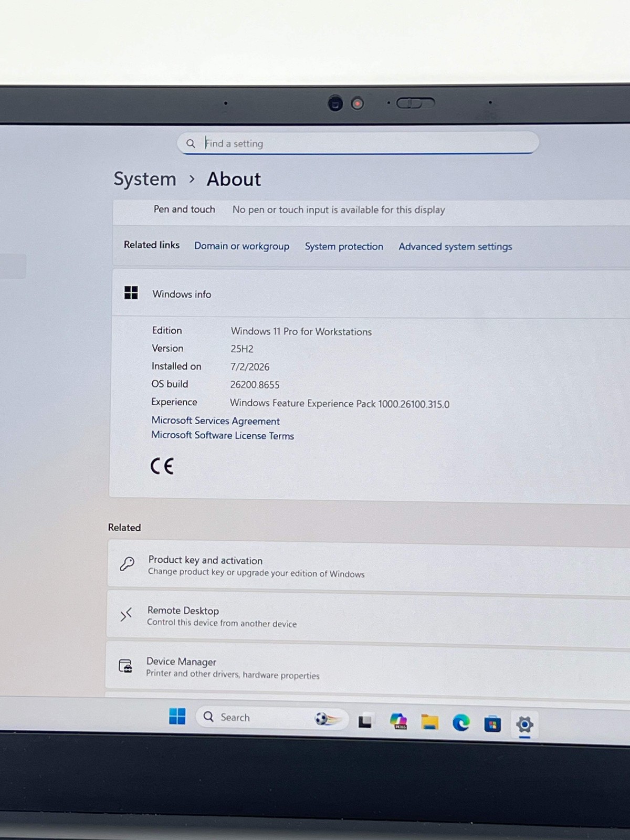Go back to System in breadcrumb
Viewport: 630px width, 840px height.
pos(145,179)
